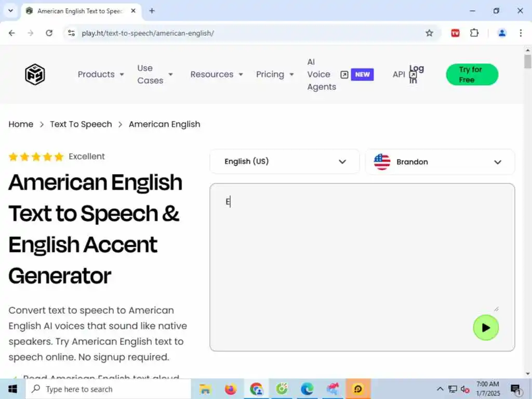Open the Chrome three-dot menu
532x399 pixels.
click(521, 33)
